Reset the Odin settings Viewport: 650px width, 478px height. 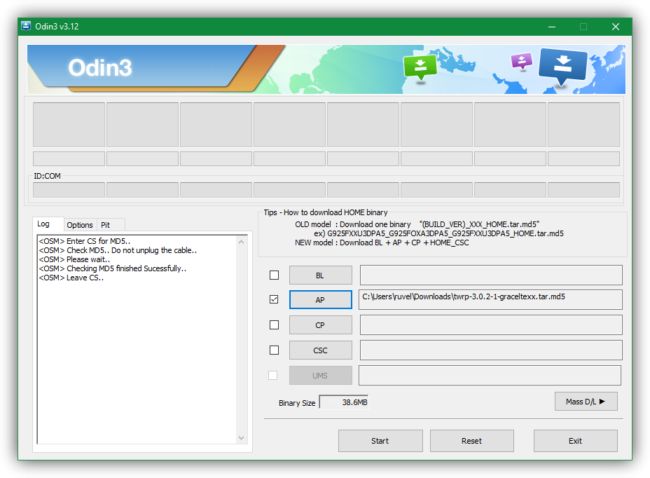[472, 441]
